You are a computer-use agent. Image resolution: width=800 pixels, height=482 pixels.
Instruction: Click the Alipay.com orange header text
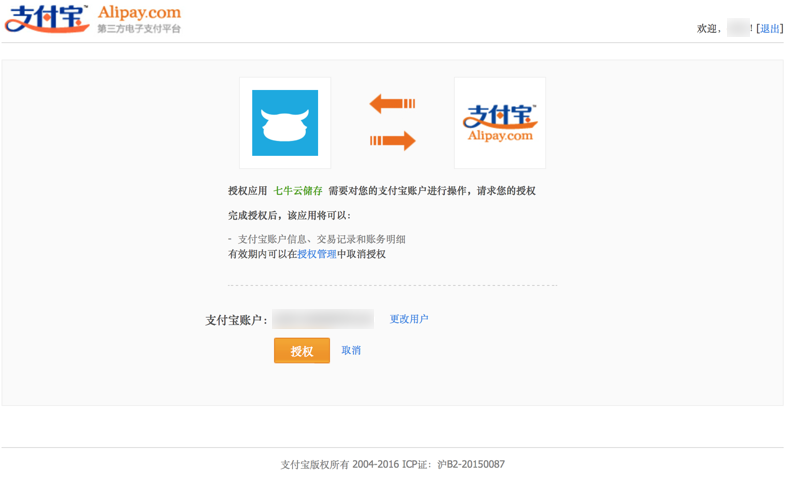pyautogui.click(x=139, y=12)
